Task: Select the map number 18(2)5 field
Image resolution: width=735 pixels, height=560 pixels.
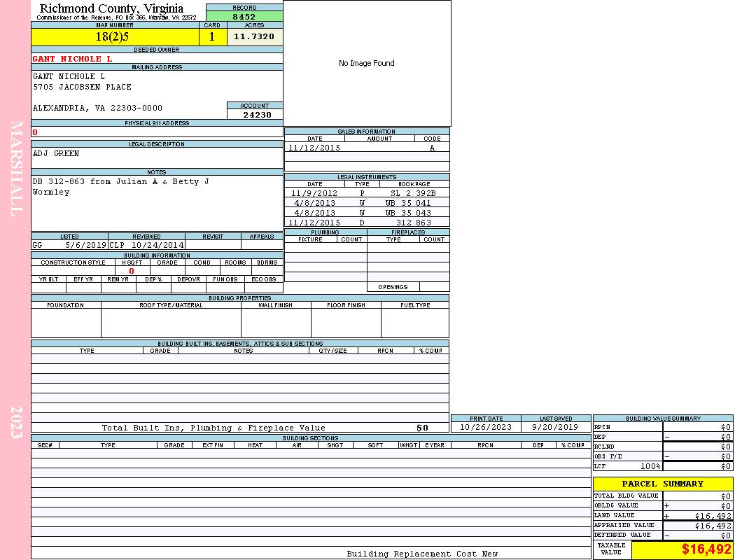Action: pyautogui.click(x=115, y=36)
